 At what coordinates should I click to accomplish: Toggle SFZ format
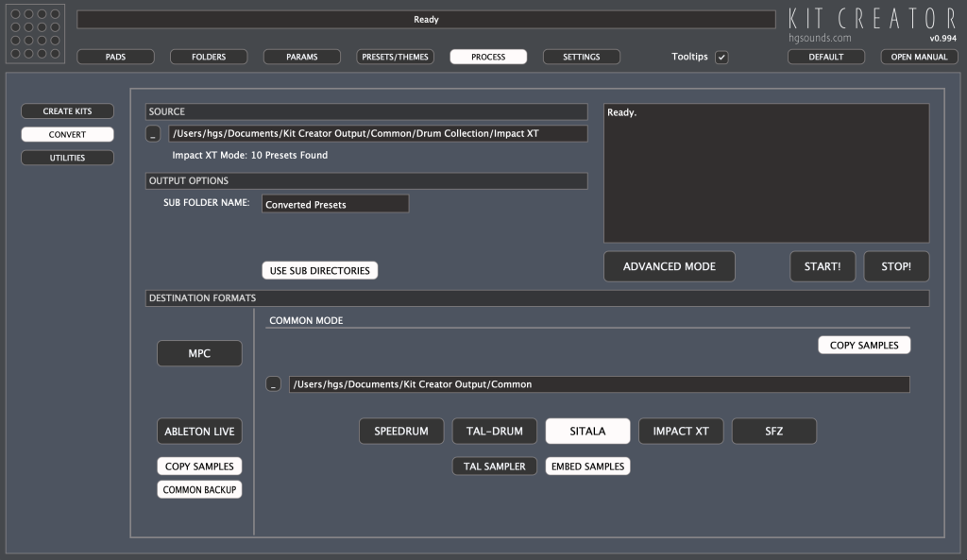(773, 432)
